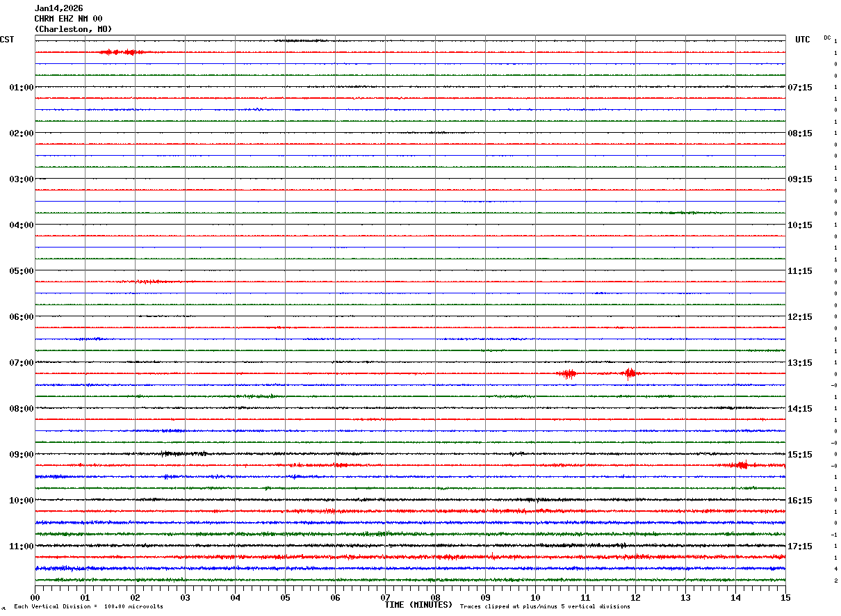The width and height of the screenshot is (841, 616).
Task: Click the 'Traces clipped at plus/minus 5' note
Action: pos(545,607)
